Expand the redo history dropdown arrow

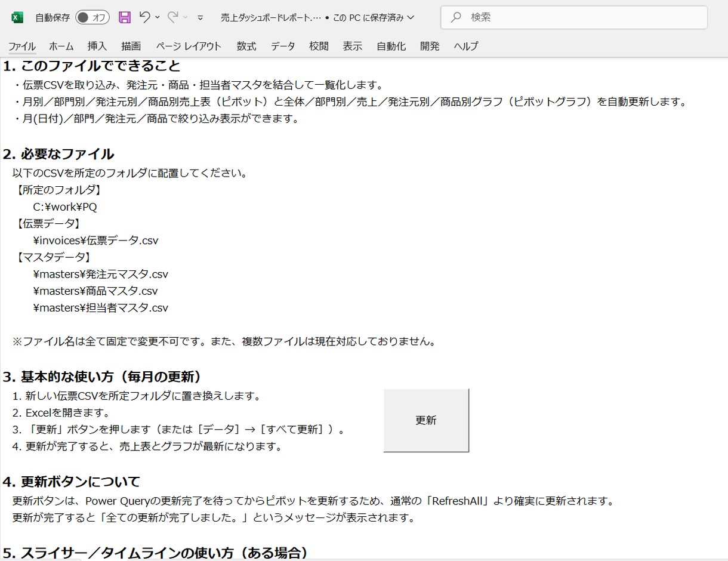click(186, 17)
